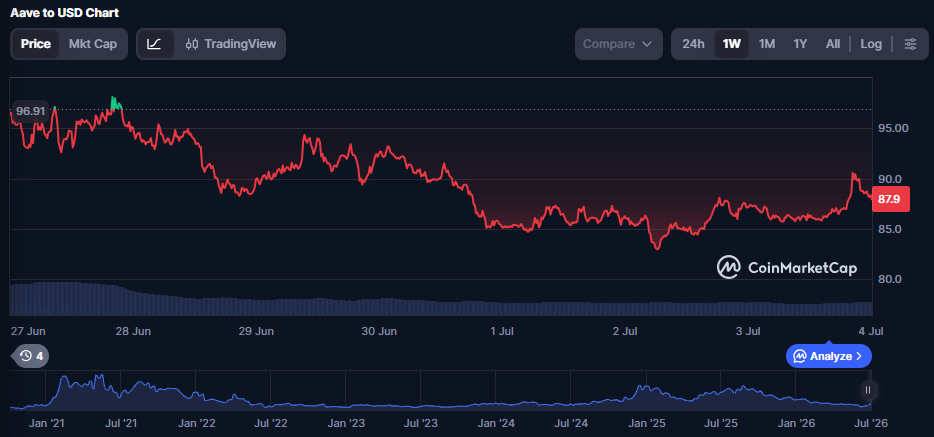Click the 29 Jun date label

tap(256, 331)
